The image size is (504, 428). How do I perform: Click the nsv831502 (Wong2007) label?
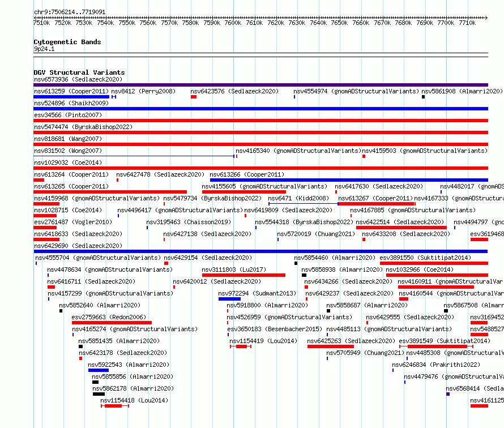pyautogui.click(x=68, y=151)
